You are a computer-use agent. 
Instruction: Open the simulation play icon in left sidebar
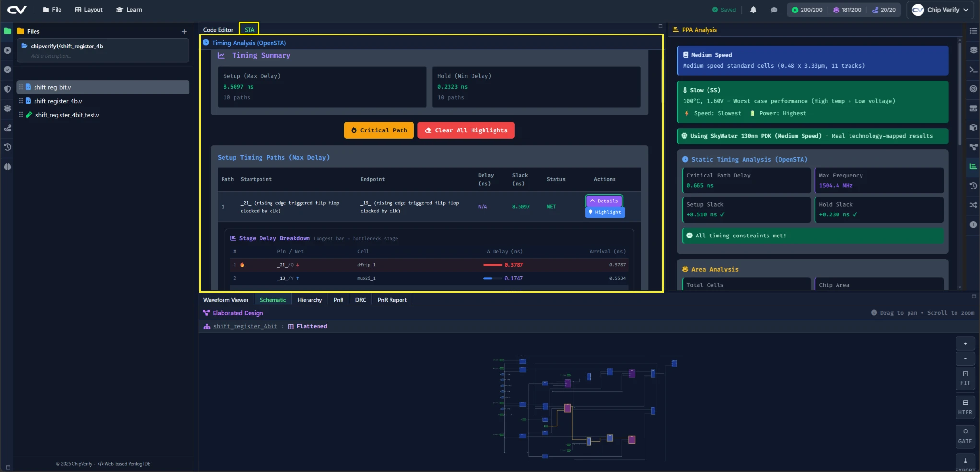pos(7,50)
